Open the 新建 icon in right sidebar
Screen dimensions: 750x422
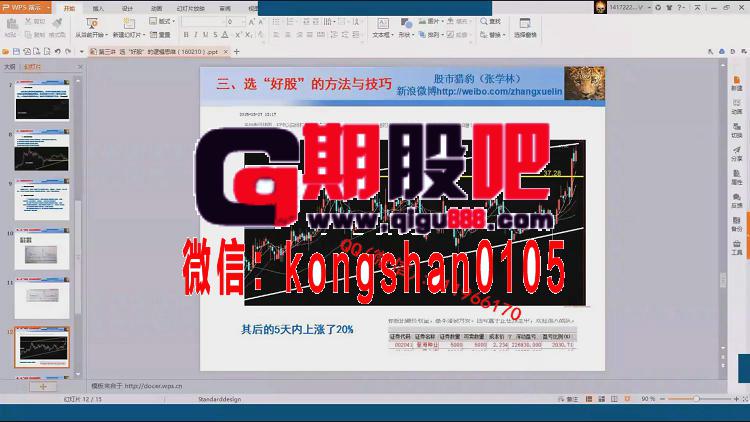tap(737, 83)
